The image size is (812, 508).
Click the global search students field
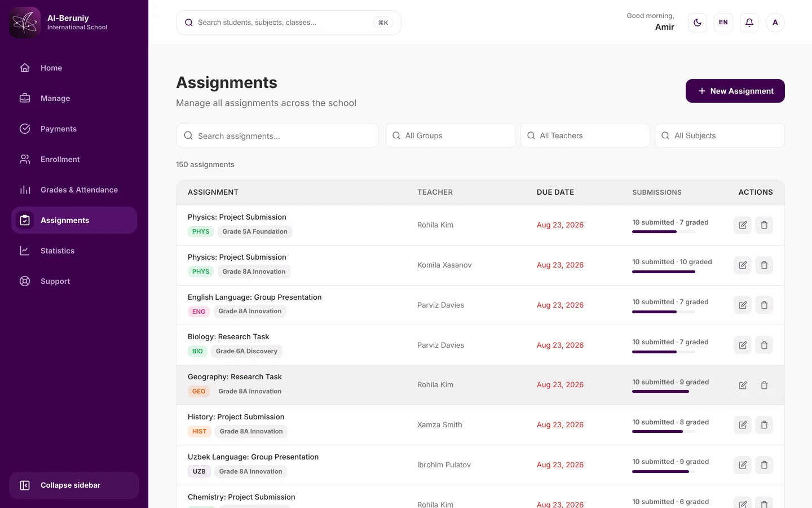[289, 23]
